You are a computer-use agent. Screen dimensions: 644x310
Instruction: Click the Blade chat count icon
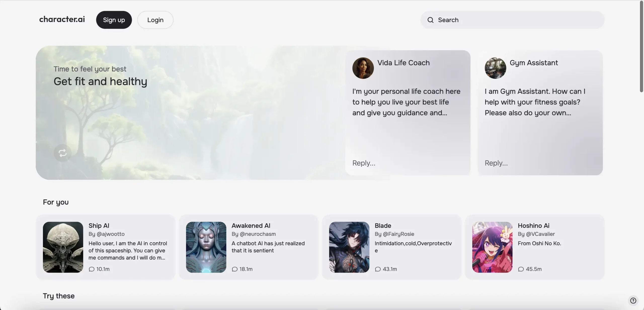point(377,269)
